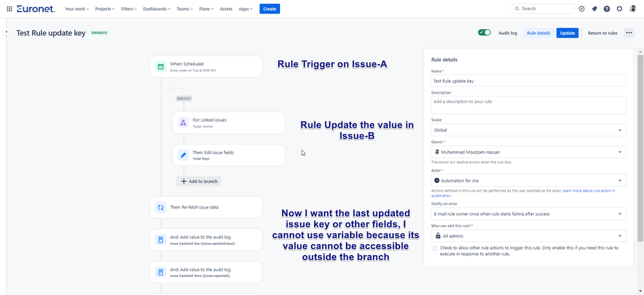Expand the left sidebar arrow
Screen dimensions: 644x295
point(6,32)
